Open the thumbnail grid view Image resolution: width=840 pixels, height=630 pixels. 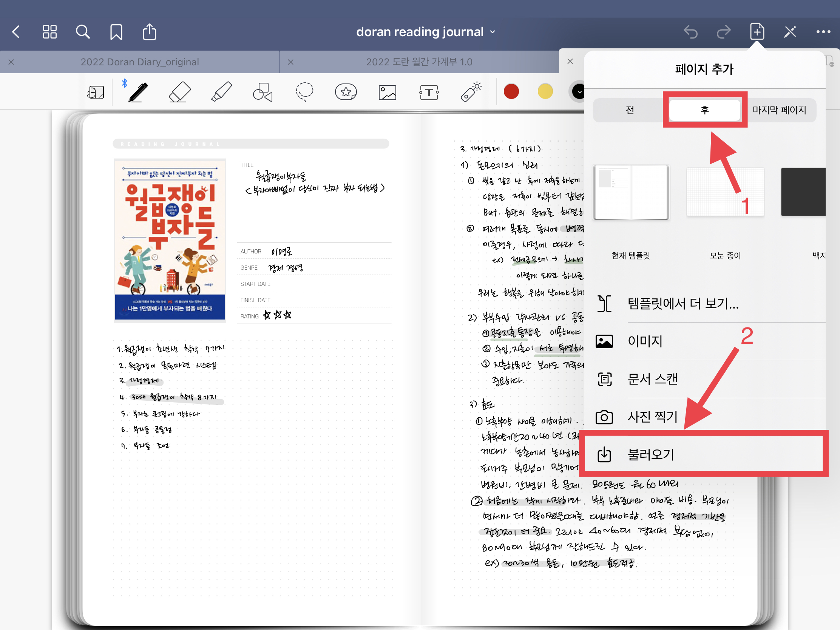coord(49,32)
